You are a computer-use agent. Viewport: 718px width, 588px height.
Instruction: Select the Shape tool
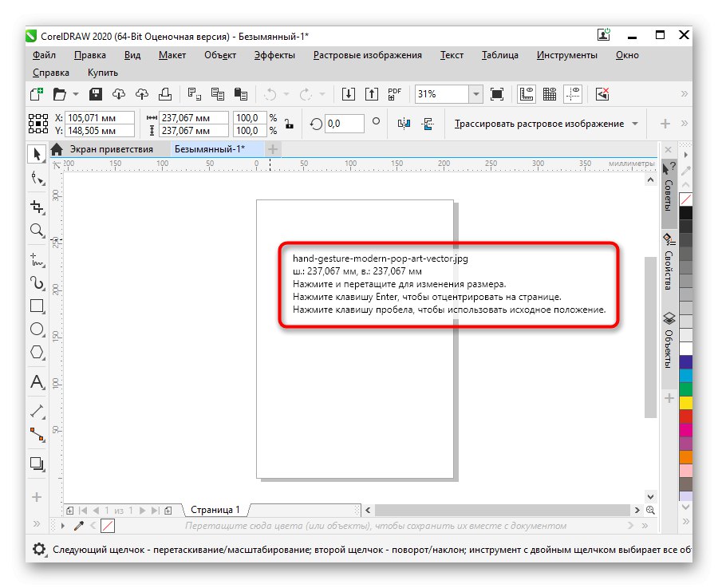[36, 177]
